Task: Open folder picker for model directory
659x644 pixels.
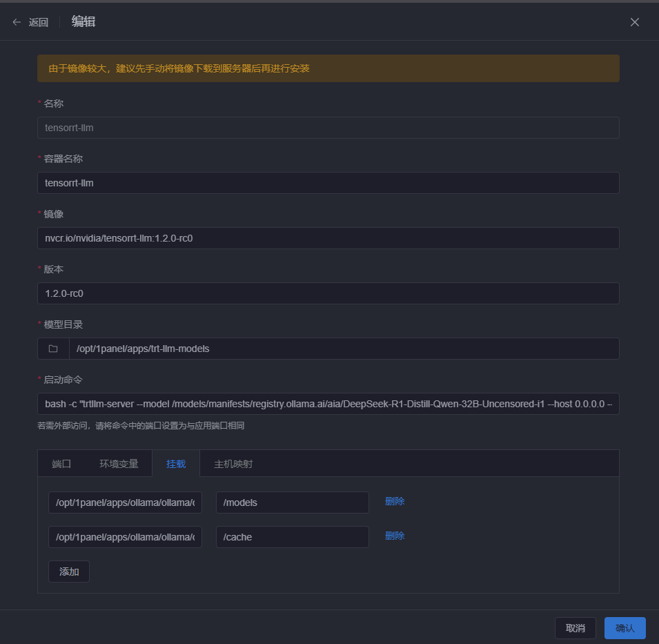Action: [x=53, y=349]
